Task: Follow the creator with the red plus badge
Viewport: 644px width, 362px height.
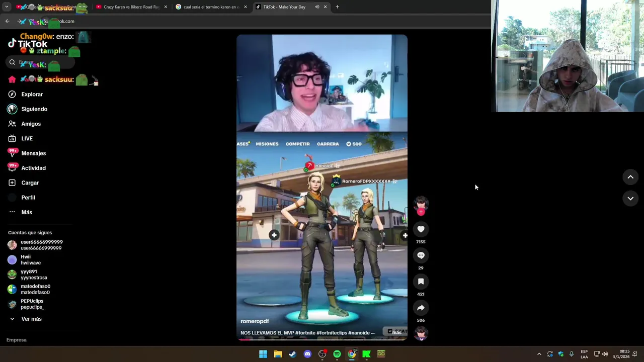Action: point(421,212)
